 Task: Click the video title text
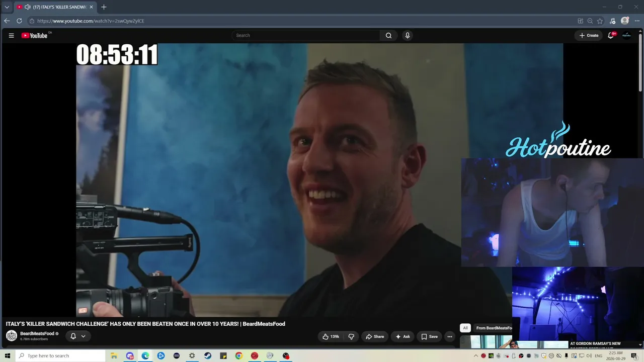point(145,324)
